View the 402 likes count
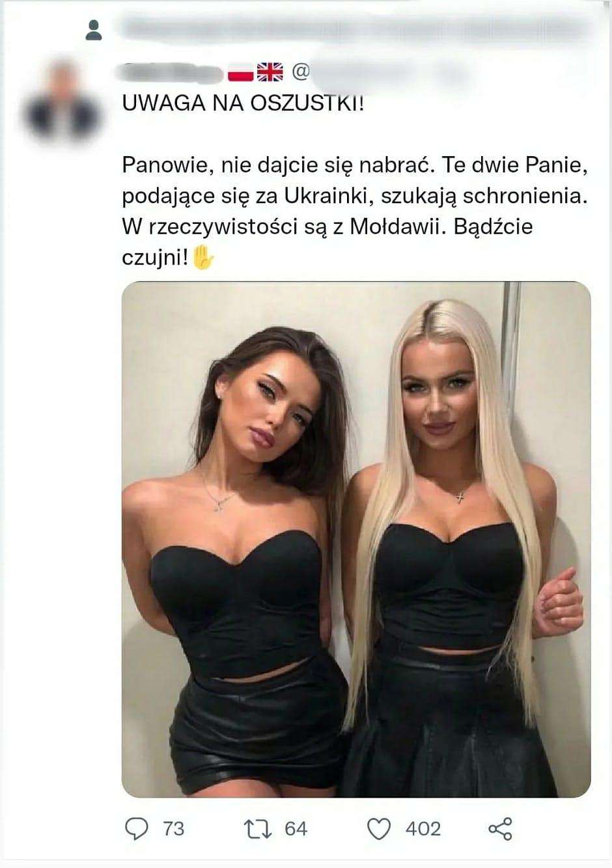This screenshot has height=868, width=612. [423, 828]
